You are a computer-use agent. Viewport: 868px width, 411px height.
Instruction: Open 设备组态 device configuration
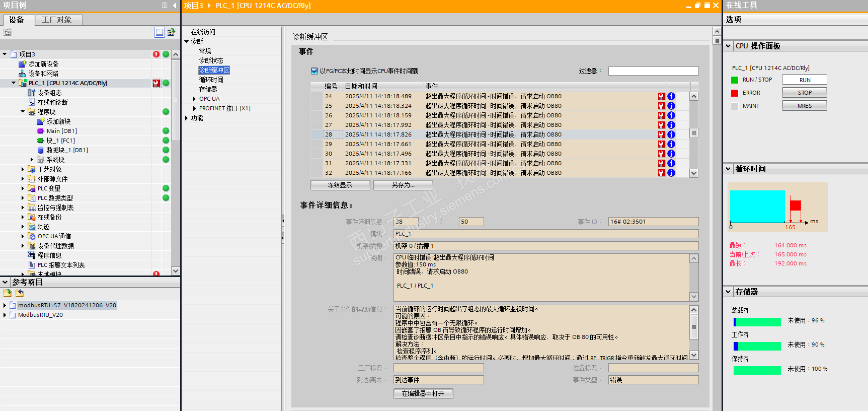(49, 93)
